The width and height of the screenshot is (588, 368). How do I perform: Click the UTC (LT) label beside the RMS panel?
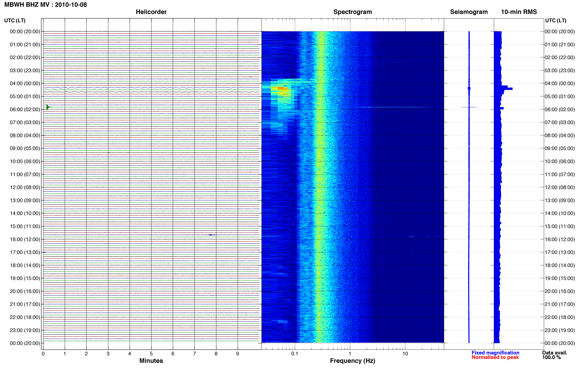pos(555,20)
